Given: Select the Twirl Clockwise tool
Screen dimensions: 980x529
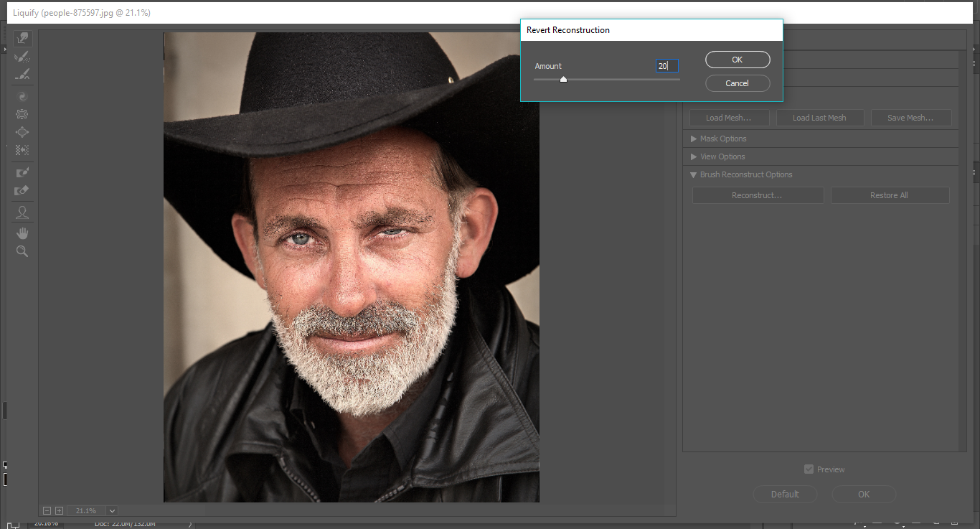Looking at the screenshot, I should (22, 96).
